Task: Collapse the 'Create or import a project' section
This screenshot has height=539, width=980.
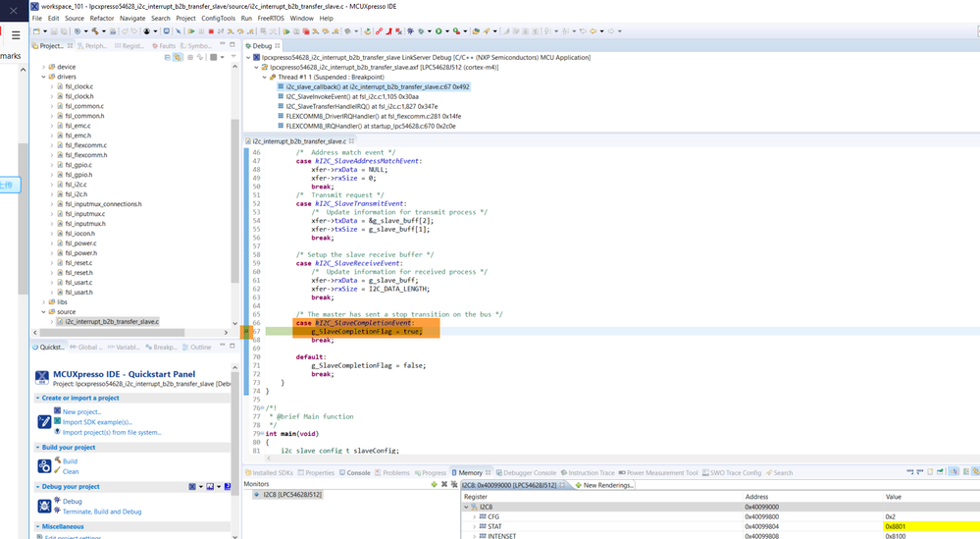Action: (x=38, y=398)
